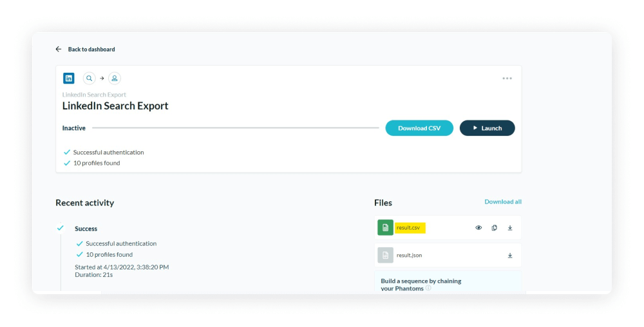Viewport: 644px width, 327px height.
Task: Click the LinkedIn logo icon
Action: click(x=69, y=78)
